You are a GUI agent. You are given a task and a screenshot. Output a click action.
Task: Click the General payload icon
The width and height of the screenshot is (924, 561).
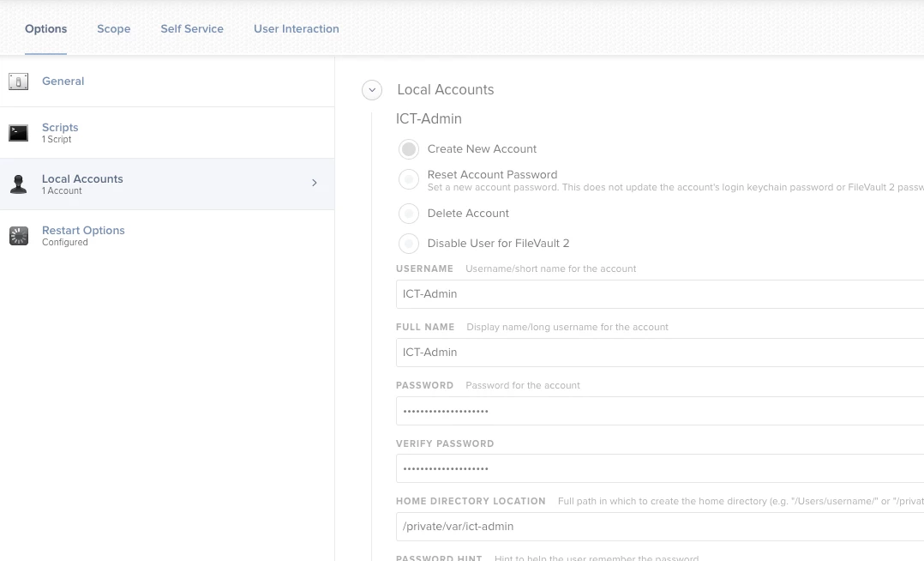point(18,81)
